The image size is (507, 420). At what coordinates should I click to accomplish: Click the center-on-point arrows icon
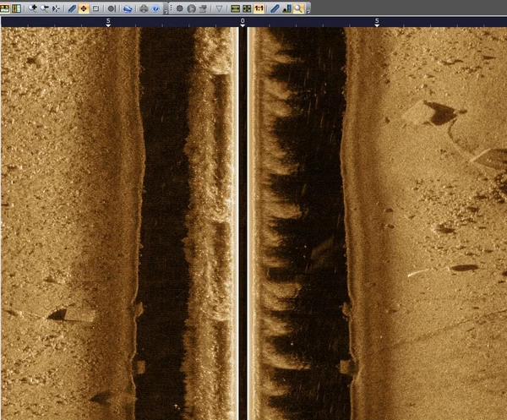(x=56, y=8)
